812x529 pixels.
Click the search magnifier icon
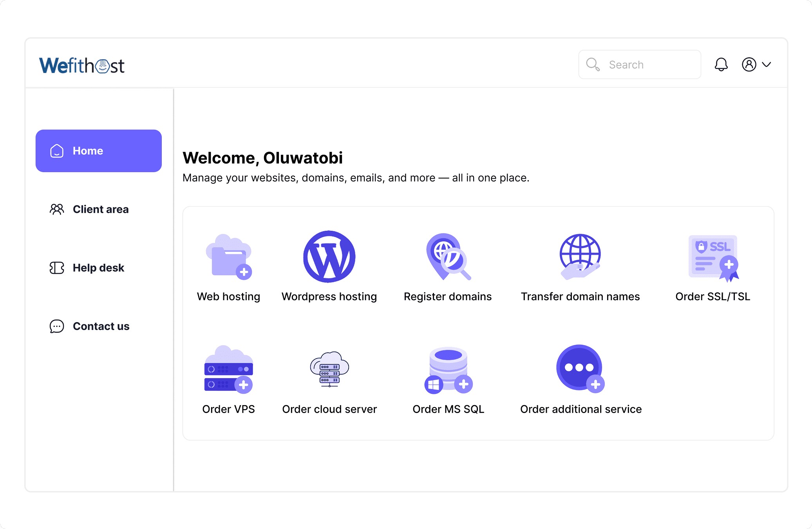point(593,64)
